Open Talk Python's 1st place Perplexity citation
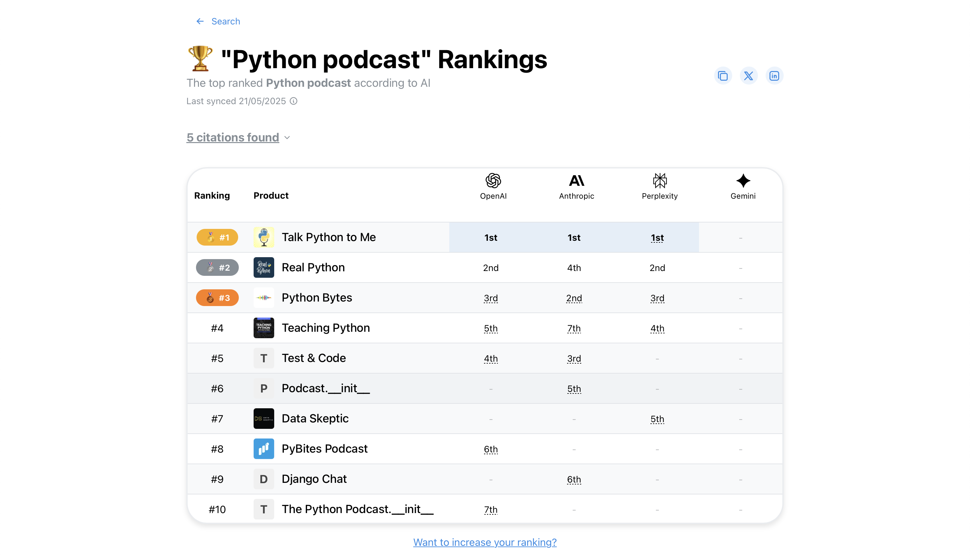The image size is (970, 560). [657, 238]
